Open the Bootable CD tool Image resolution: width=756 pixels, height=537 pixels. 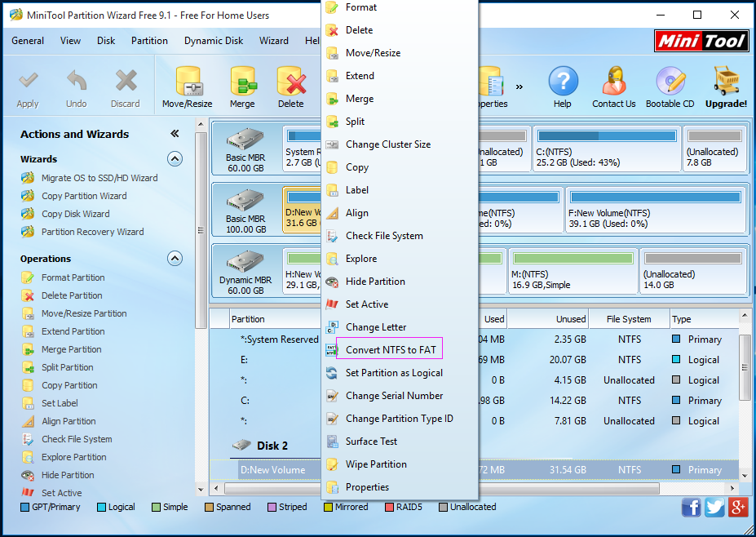click(670, 88)
